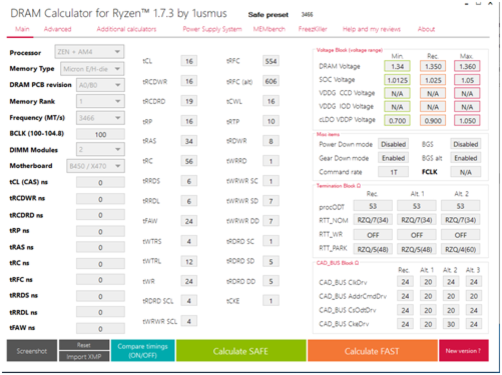Click the Import XMP button

tap(84, 356)
